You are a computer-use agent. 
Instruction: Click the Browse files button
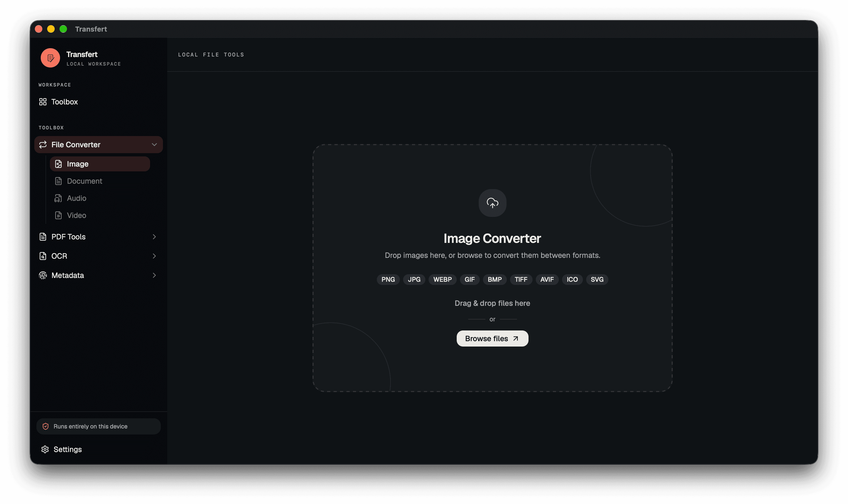[x=493, y=338]
